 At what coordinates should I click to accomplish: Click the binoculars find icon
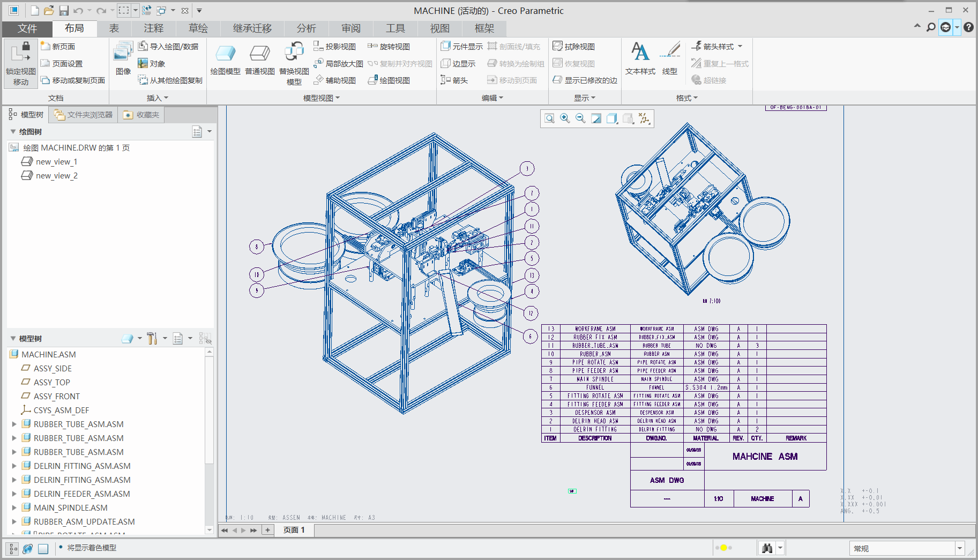coord(767,548)
